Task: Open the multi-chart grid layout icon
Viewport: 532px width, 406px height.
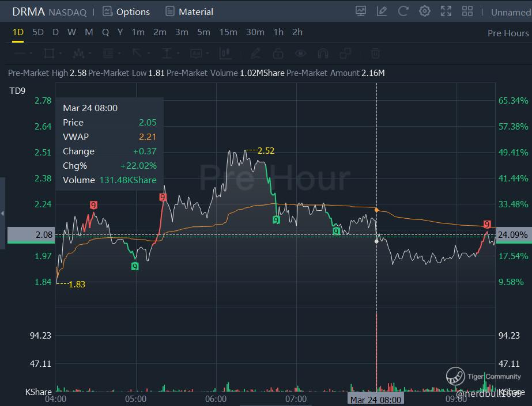Action: click(467, 12)
